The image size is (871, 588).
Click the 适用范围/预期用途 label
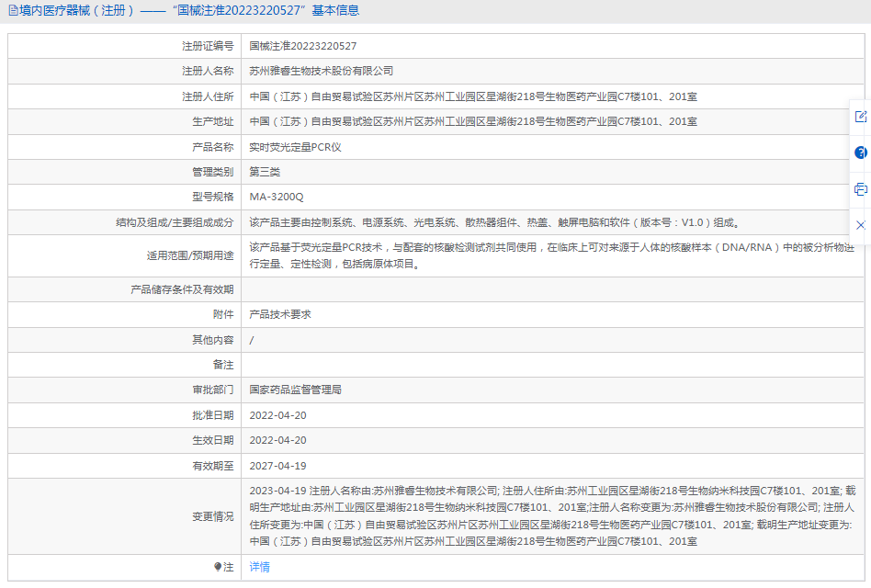[190, 256]
